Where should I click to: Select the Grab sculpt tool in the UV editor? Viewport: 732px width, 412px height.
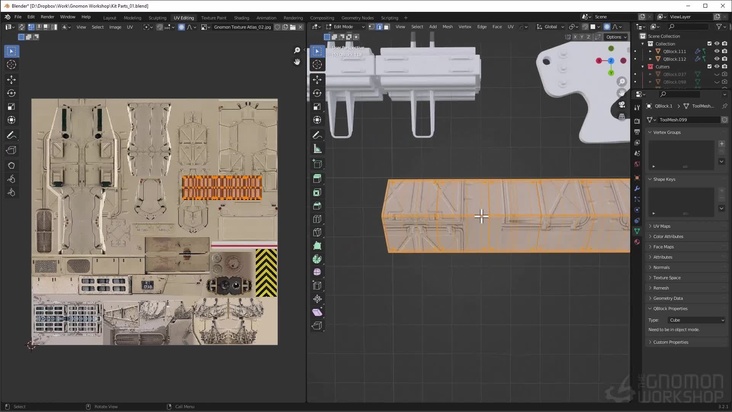[x=12, y=166]
